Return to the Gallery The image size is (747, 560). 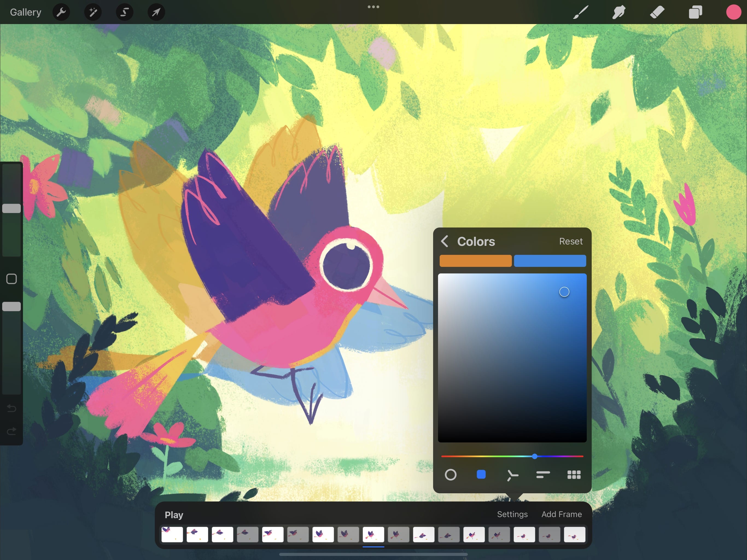pyautogui.click(x=25, y=12)
